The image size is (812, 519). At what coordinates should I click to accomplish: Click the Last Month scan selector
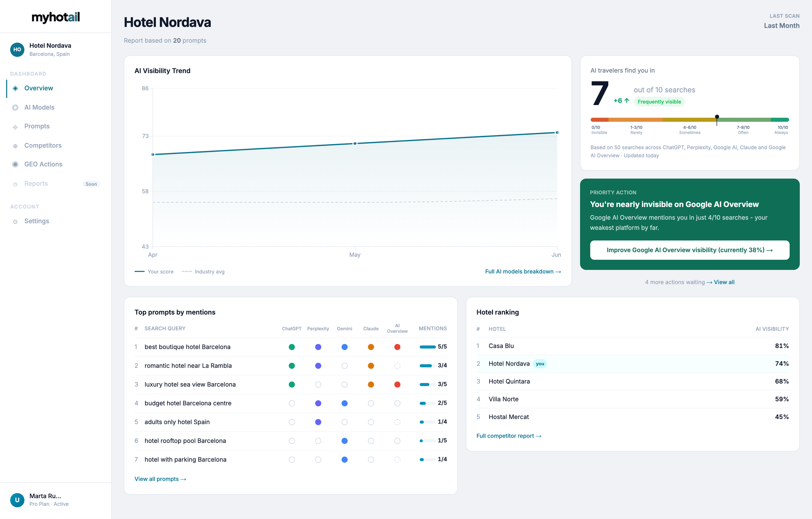[781, 26]
